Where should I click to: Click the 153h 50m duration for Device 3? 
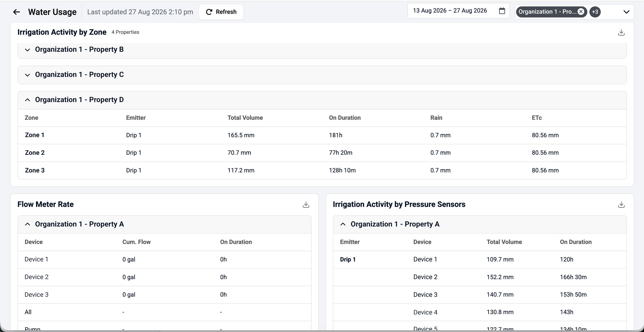pyautogui.click(x=573, y=295)
